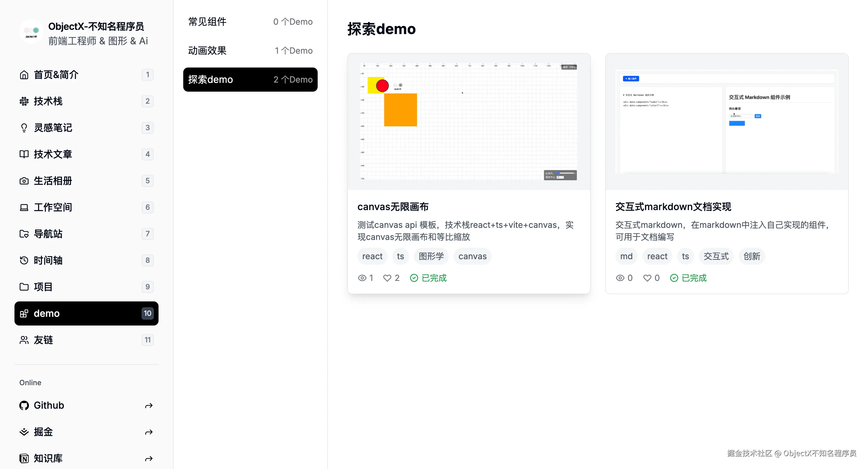The height and width of the screenshot is (469, 868).
Task: Click the canvas无限画布 preview thumbnail
Action: [469, 122]
